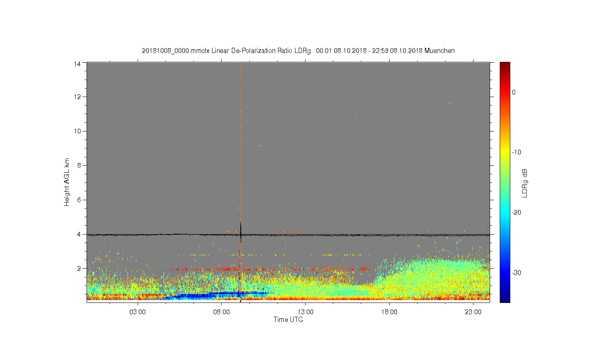Screen dimensions: 607x364
Task: Click the black horizontal line at 4 km
Action: click(288, 235)
